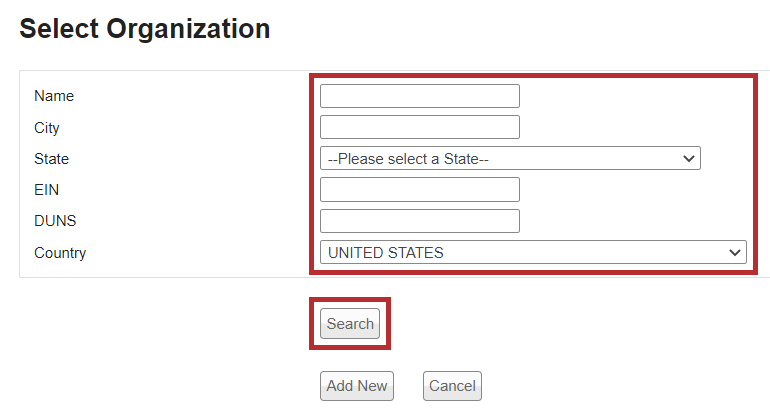Click the UNITED STATES selected value text

tap(386, 253)
